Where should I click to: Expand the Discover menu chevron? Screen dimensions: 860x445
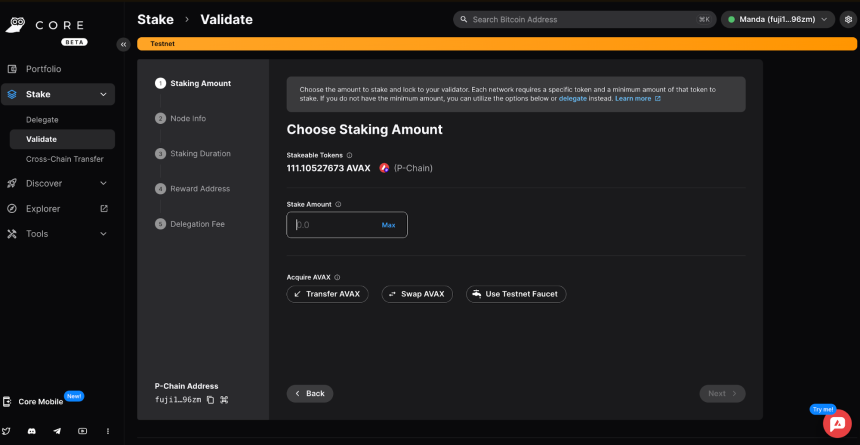104,183
